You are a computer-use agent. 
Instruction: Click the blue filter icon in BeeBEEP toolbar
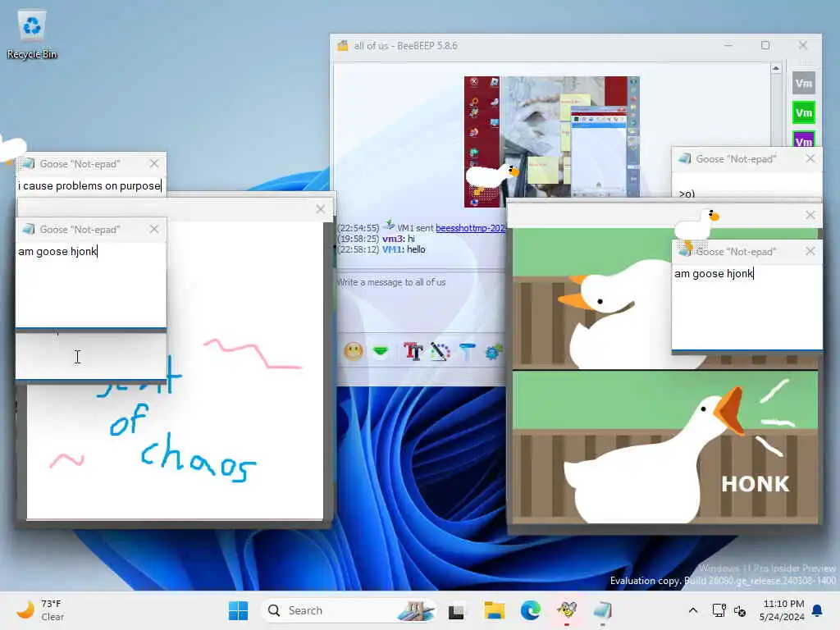(467, 351)
